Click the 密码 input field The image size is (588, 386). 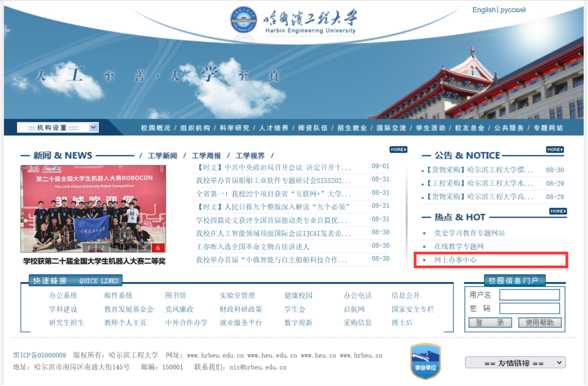pos(529,308)
